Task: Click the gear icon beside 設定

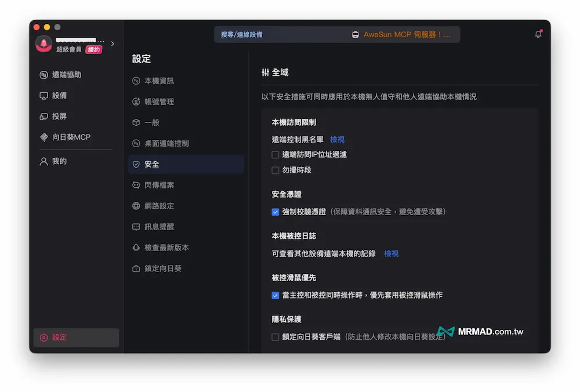Action: click(x=43, y=337)
